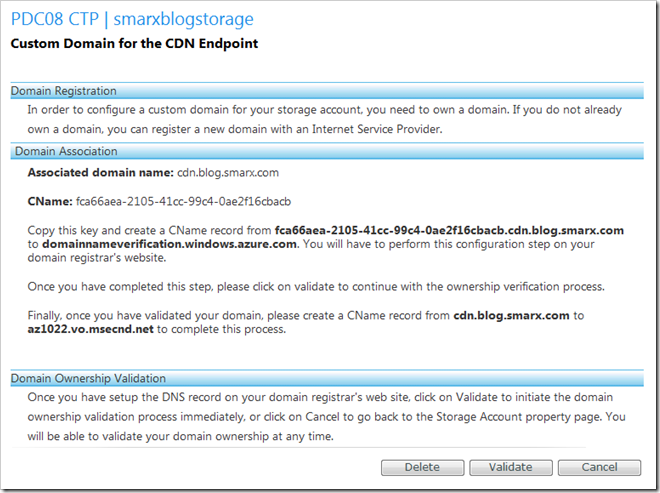Image resolution: width=660 pixels, height=493 pixels.
Task: Click the ownership validation instructions paragraph
Action: pyautogui.click(x=326, y=417)
